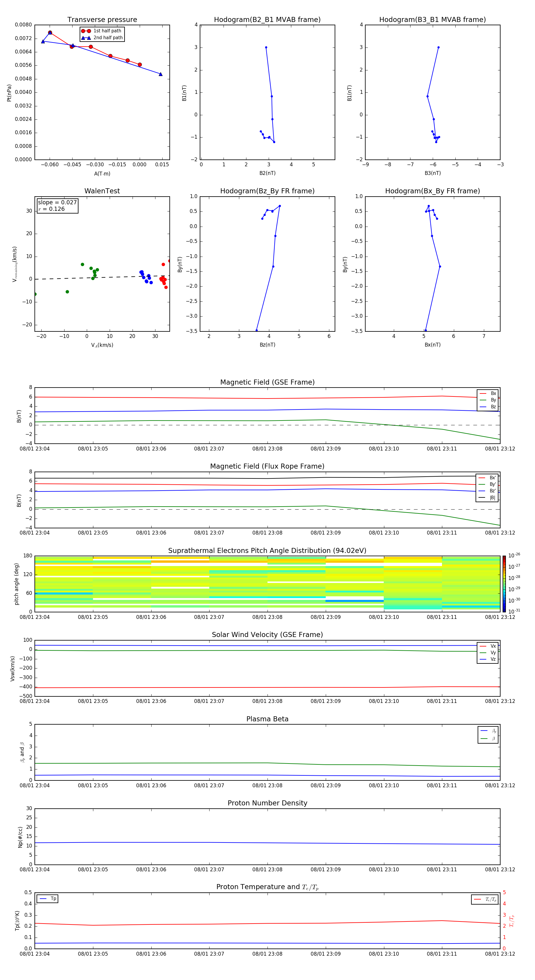The image size is (535, 980).
Task: Click '08/01 23:08' tick under Proton Number Density
Action: (267, 869)
